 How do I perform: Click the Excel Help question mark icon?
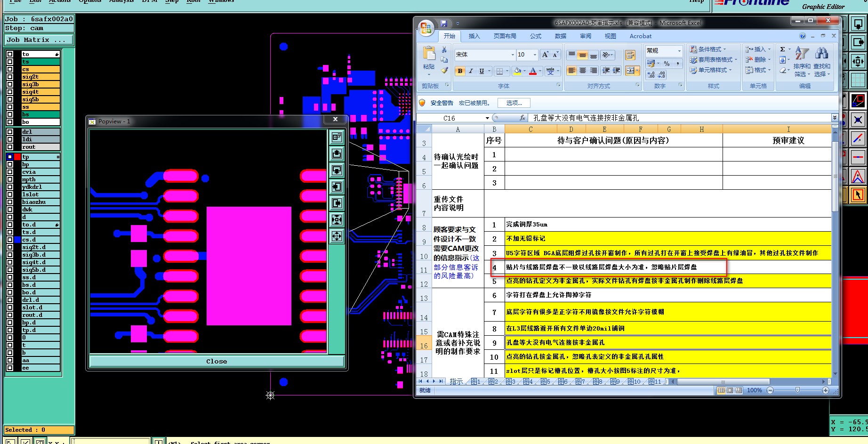[x=803, y=36]
